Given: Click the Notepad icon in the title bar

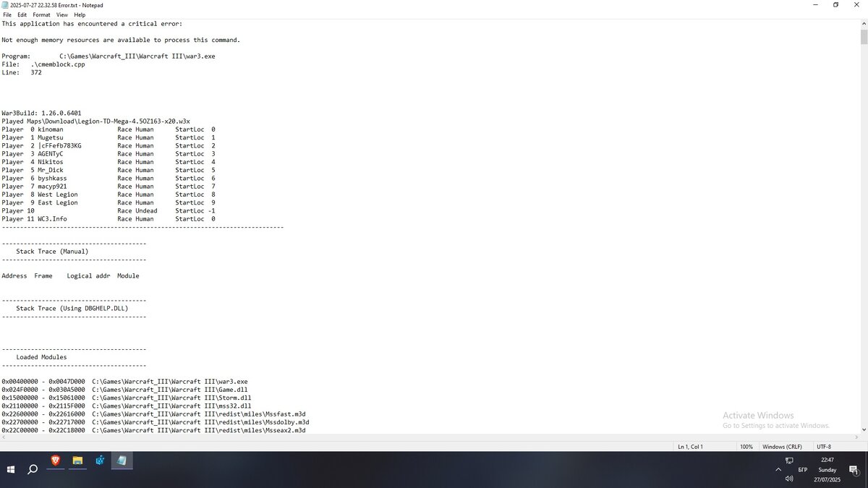Looking at the screenshot, I should point(5,5).
